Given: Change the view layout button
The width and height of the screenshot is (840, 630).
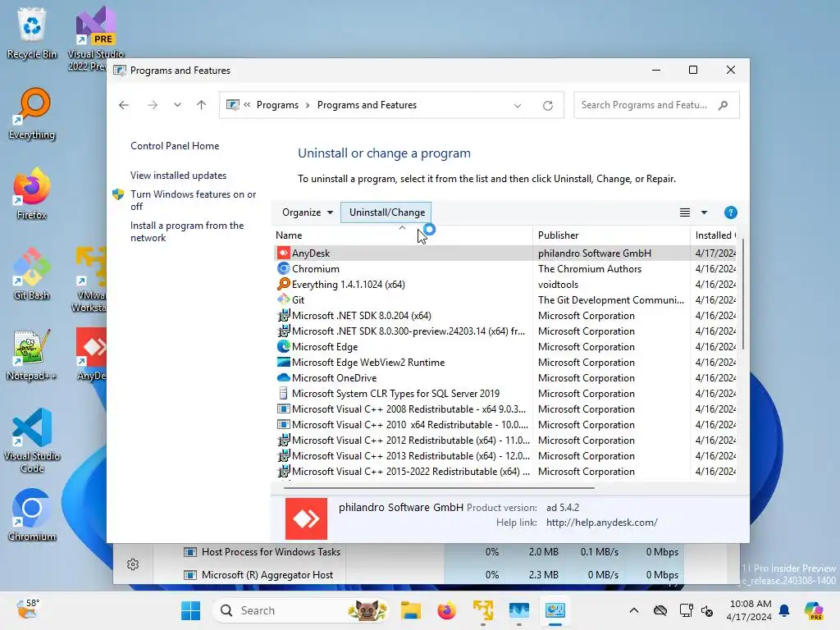Looking at the screenshot, I should [x=685, y=212].
